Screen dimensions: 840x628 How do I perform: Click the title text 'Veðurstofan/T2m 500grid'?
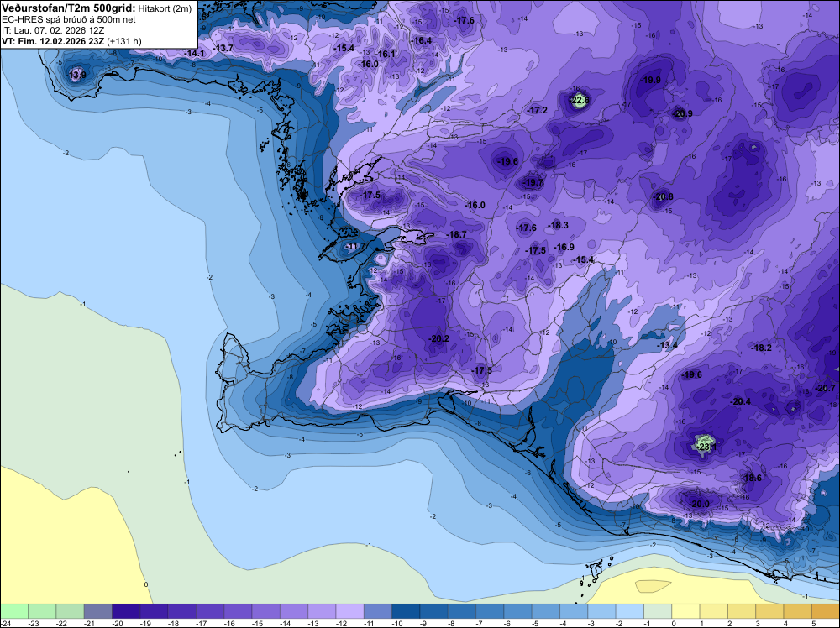[x=69, y=8]
